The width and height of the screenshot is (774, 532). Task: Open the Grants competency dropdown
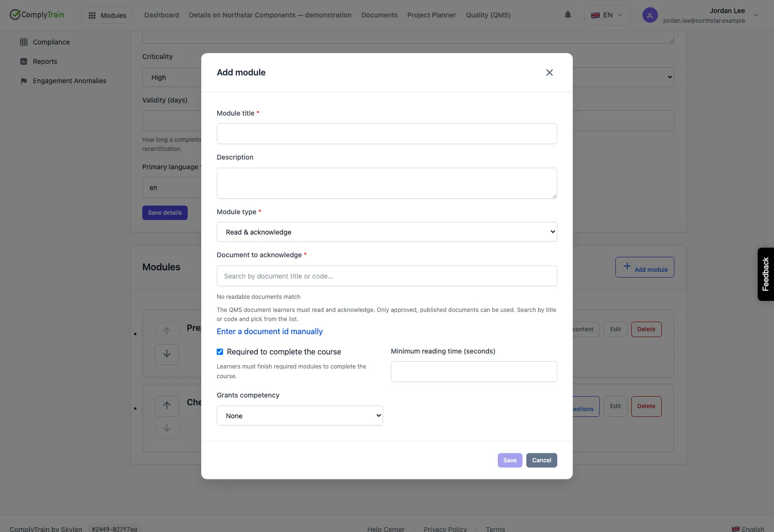[x=299, y=416]
